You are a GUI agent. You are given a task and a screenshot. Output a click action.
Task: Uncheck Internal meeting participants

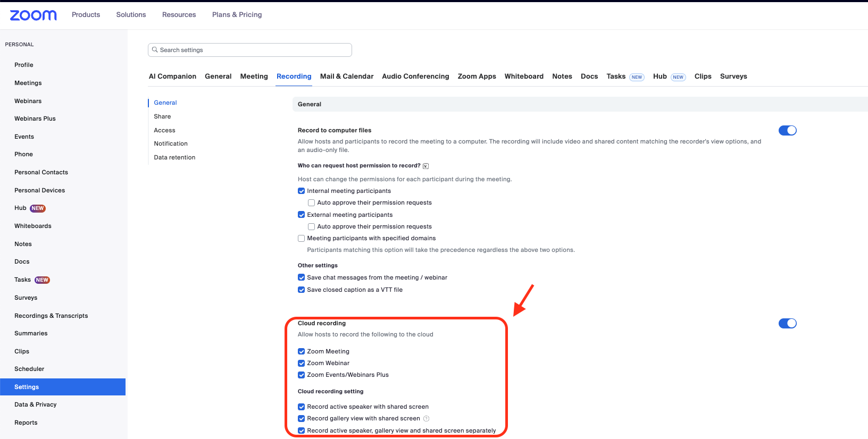(301, 191)
